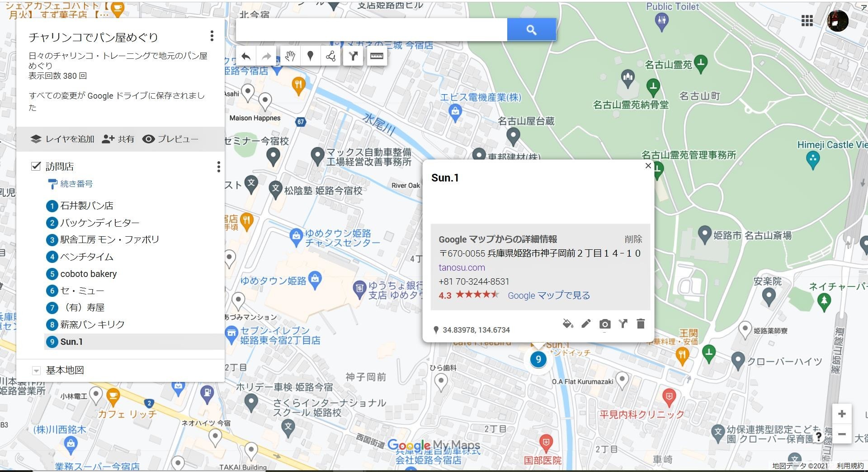Image resolution: width=868 pixels, height=472 pixels.
Task: Click 共有 share button
Action: click(x=118, y=139)
